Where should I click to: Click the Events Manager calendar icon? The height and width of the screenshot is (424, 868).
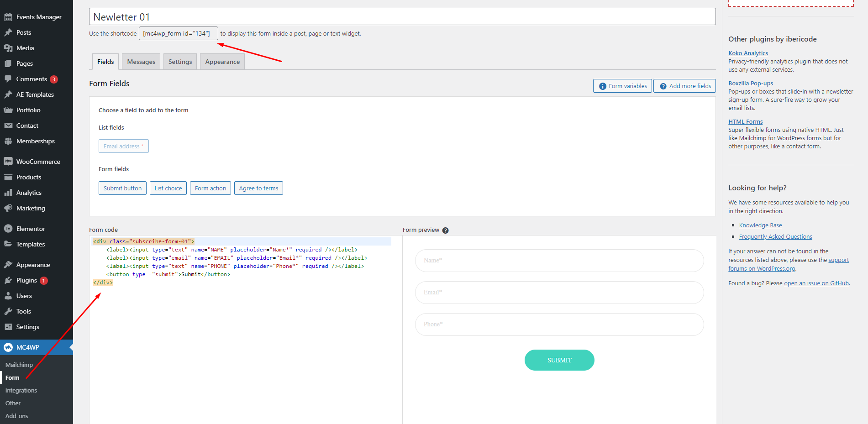pos(8,17)
